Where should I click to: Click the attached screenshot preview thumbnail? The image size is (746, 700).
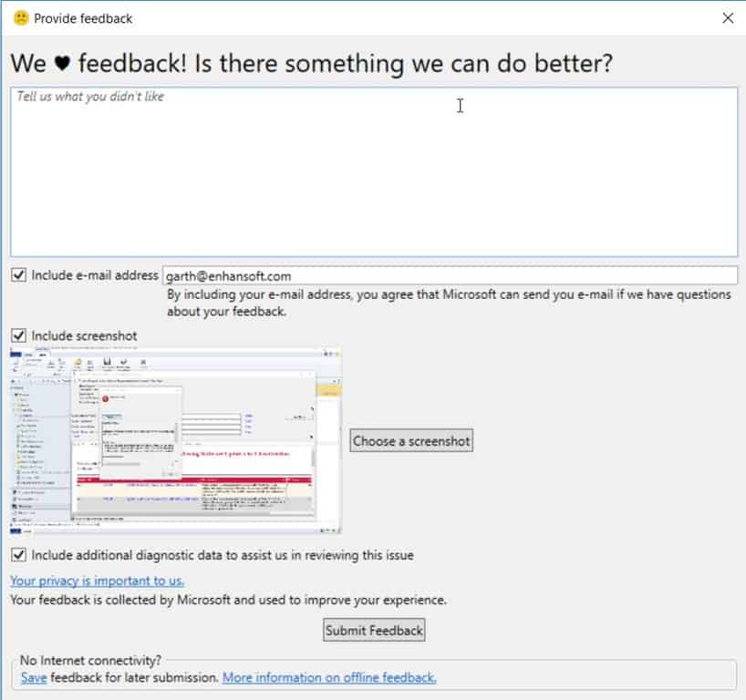point(175,440)
